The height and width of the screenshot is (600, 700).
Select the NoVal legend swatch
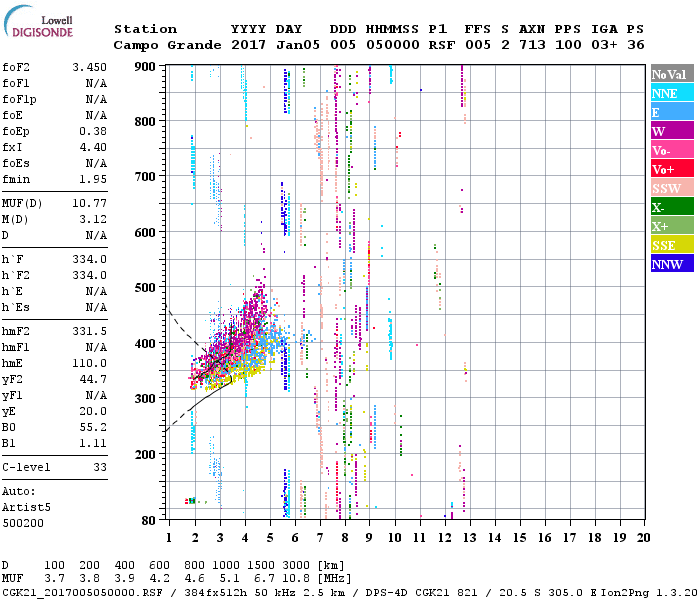pos(672,74)
